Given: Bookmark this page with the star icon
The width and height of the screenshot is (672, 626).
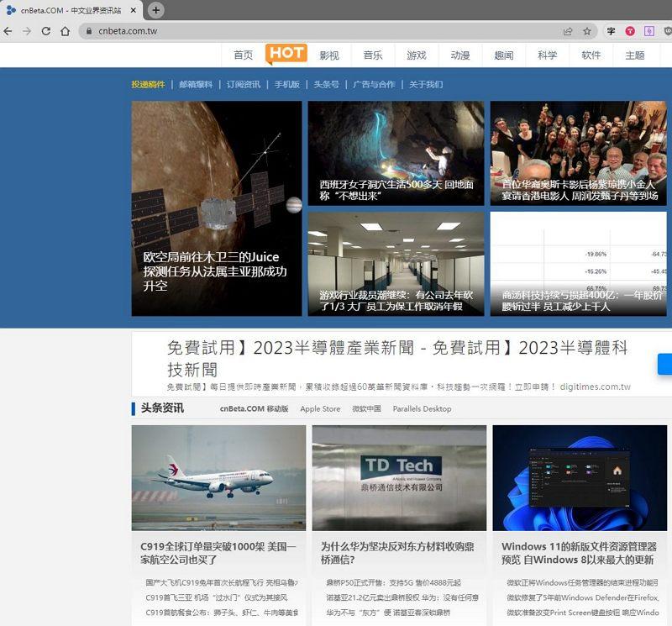Looking at the screenshot, I should tap(586, 31).
